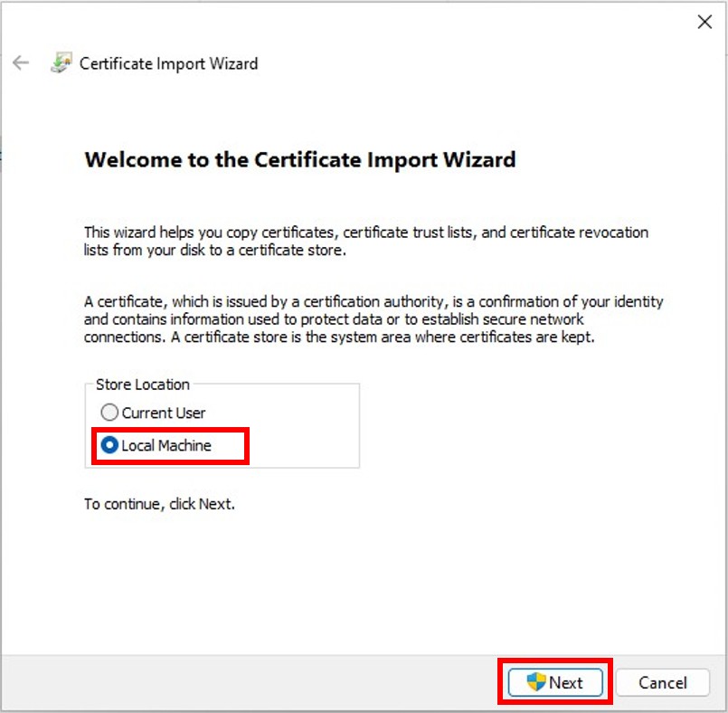Viewport: 728px width, 713px height.
Task: Select the Local Machine store location
Action: (x=109, y=445)
